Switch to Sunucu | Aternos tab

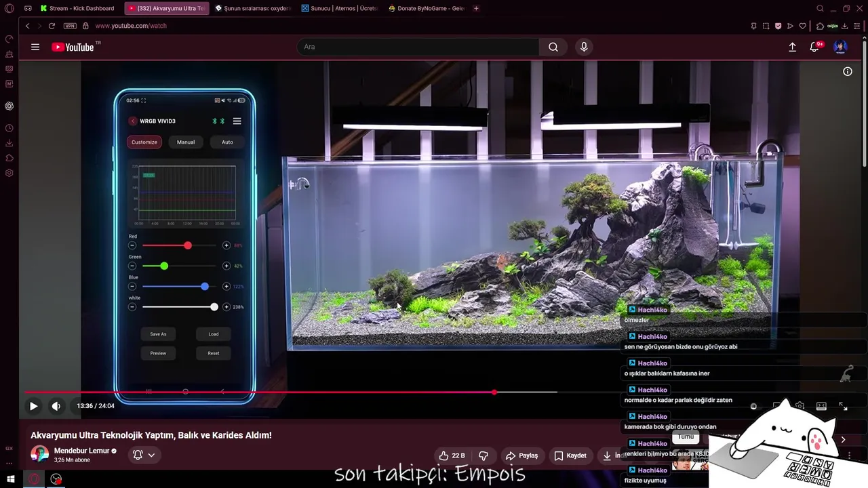[x=340, y=8]
